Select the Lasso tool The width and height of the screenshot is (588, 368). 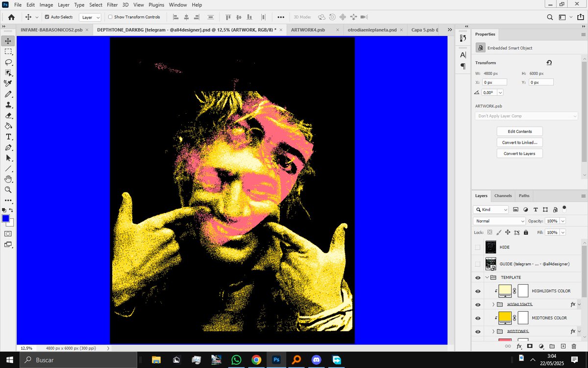[x=8, y=62]
